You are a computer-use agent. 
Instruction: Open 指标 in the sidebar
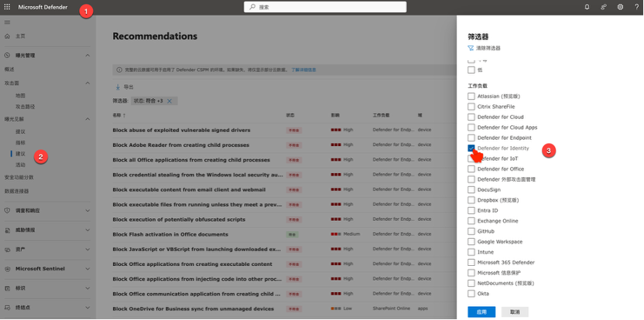pos(21,143)
